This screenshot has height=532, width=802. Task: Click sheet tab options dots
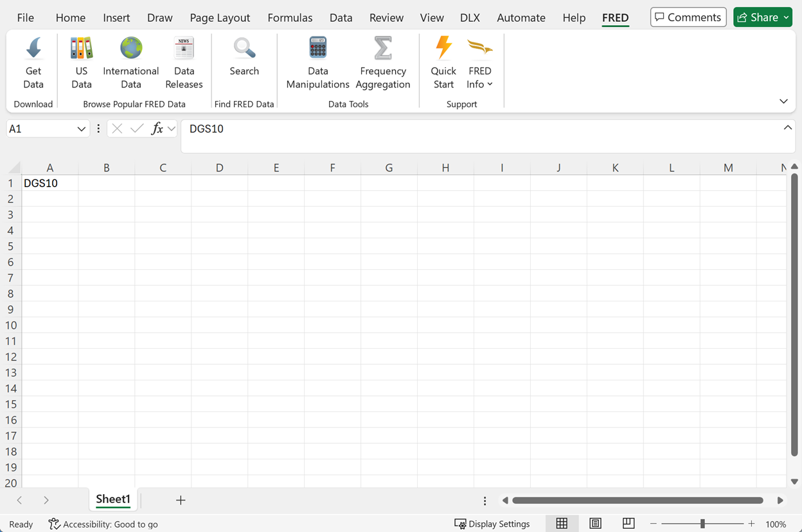pyautogui.click(x=485, y=501)
